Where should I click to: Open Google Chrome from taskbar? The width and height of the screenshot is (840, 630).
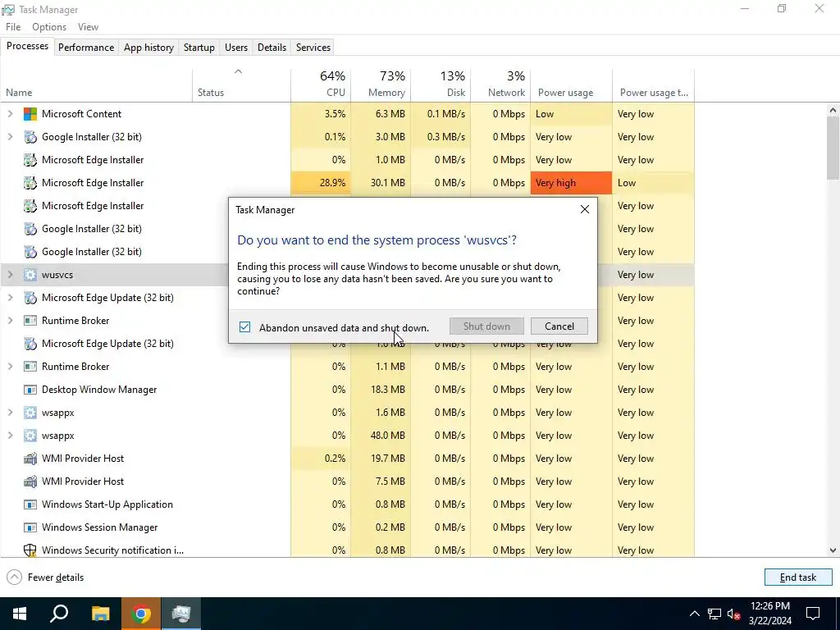point(141,614)
